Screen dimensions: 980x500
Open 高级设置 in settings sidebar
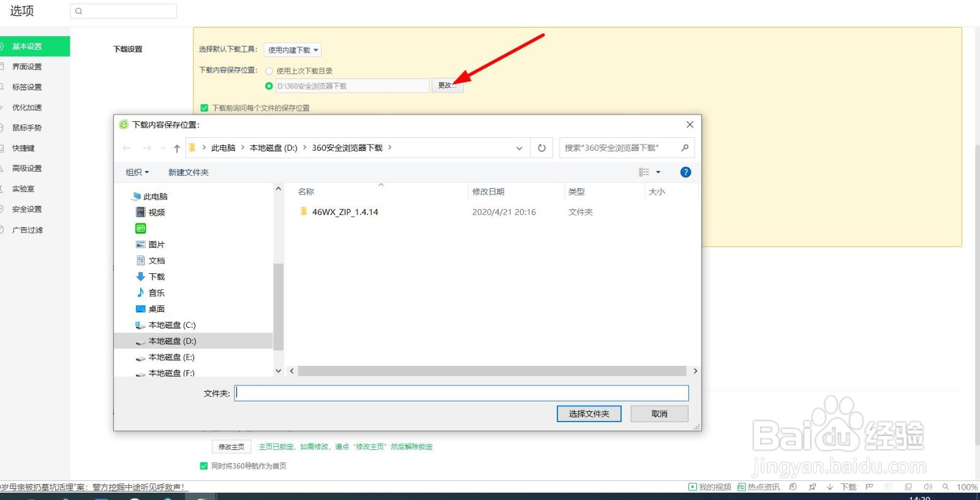[27, 169]
